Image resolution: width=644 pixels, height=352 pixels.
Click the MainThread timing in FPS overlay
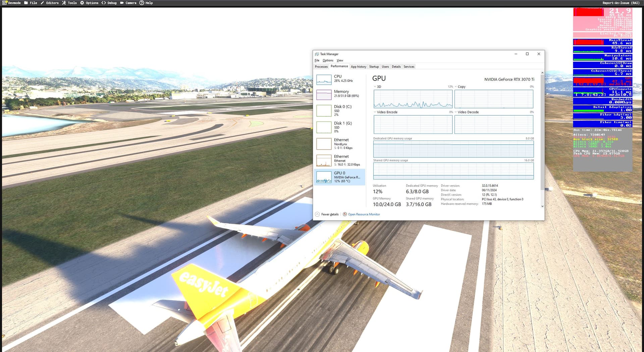point(602,42)
